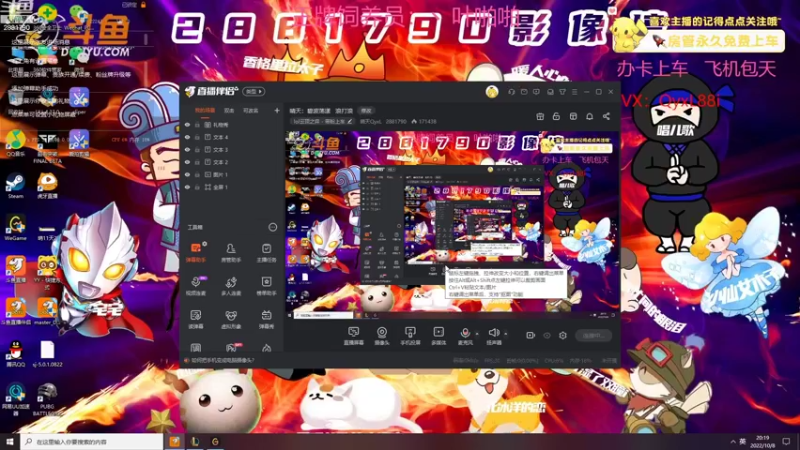Click the record camera icon in the bottom bar
The height and width of the screenshot is (450, 800).
pos(531,335)
